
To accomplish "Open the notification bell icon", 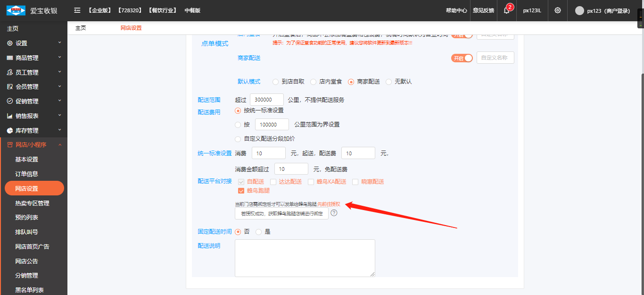I will click(x=507, y=10).
